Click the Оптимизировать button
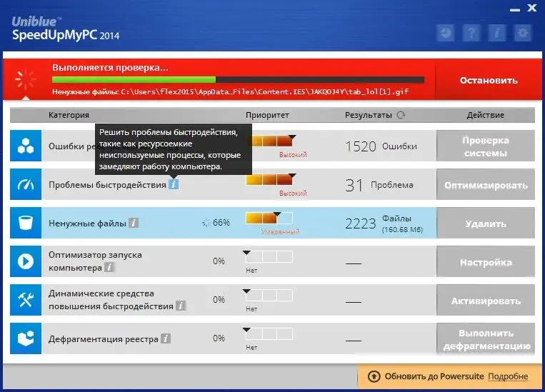 (x=486, y=185)
